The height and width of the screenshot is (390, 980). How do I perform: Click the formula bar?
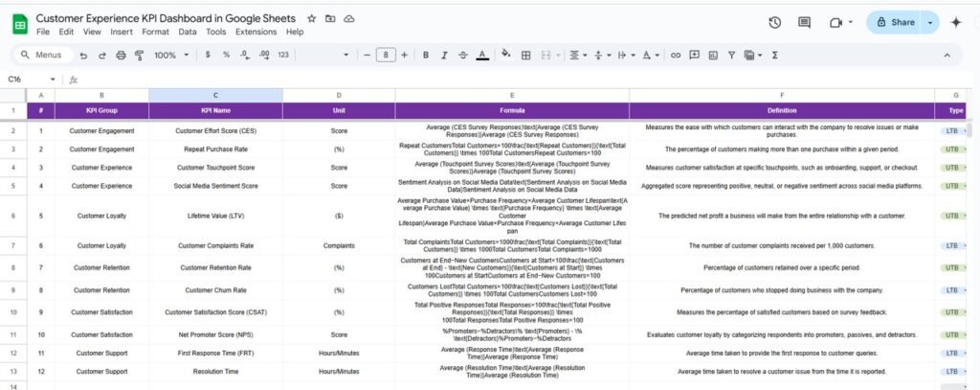click(x=525, y=80)
